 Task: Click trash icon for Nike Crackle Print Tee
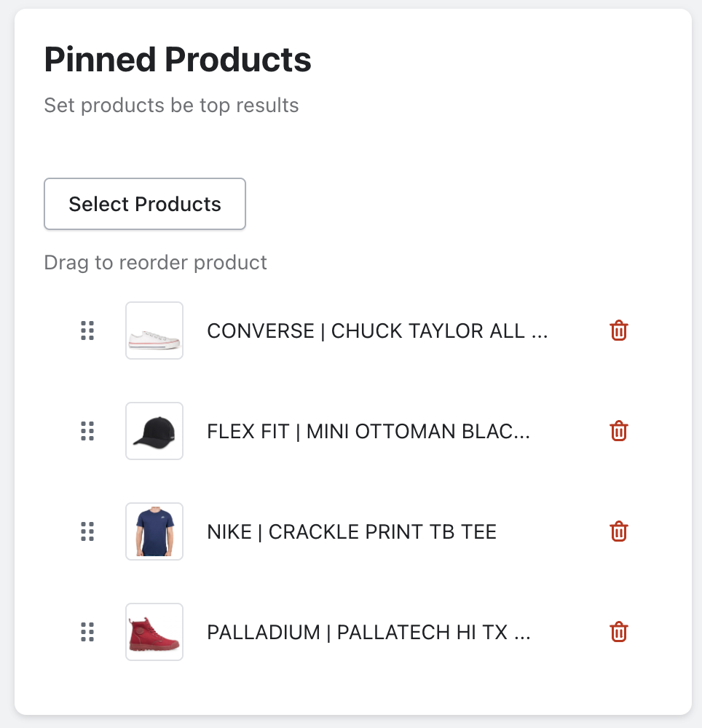(x=618, y=531)
